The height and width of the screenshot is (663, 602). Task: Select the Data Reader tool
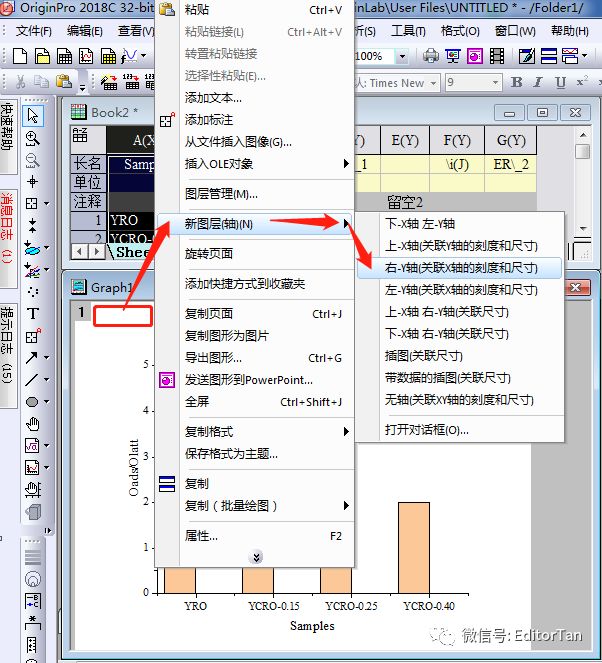[33, 204]
